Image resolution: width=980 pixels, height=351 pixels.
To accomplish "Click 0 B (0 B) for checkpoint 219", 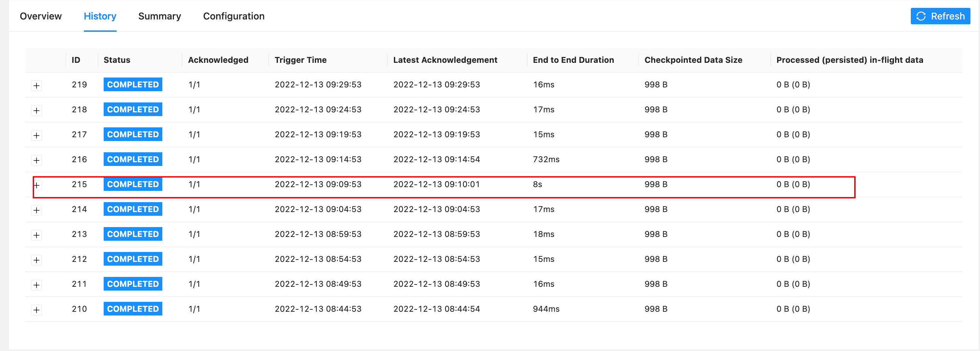I will (x=793, y=85).
